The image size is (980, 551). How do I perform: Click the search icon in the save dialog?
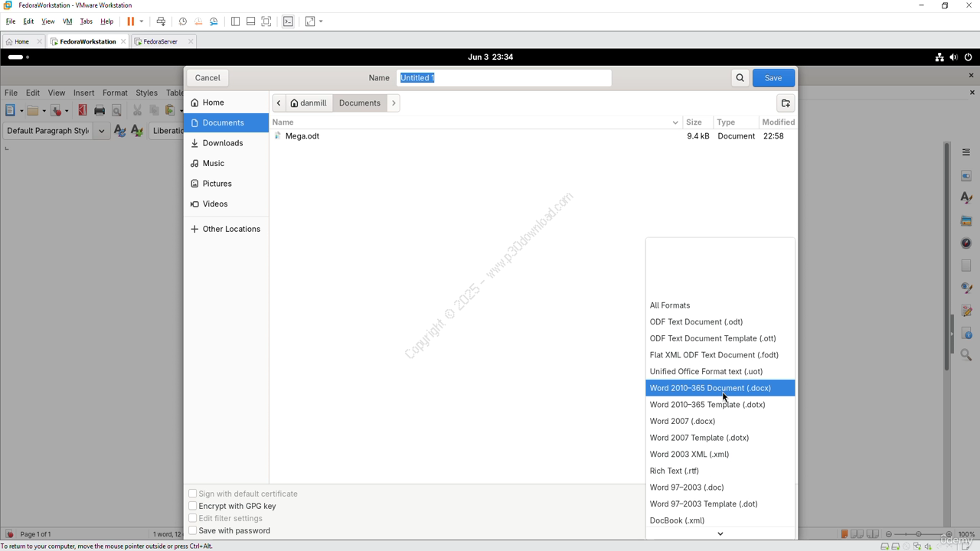point(740,77)
